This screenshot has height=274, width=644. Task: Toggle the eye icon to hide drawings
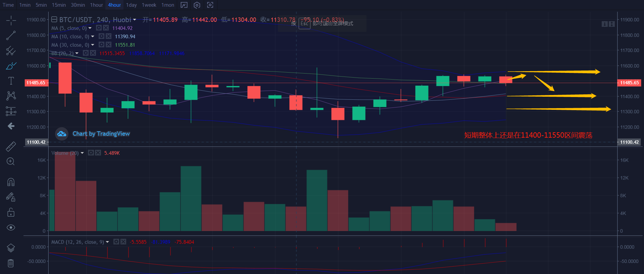(11, 228)
